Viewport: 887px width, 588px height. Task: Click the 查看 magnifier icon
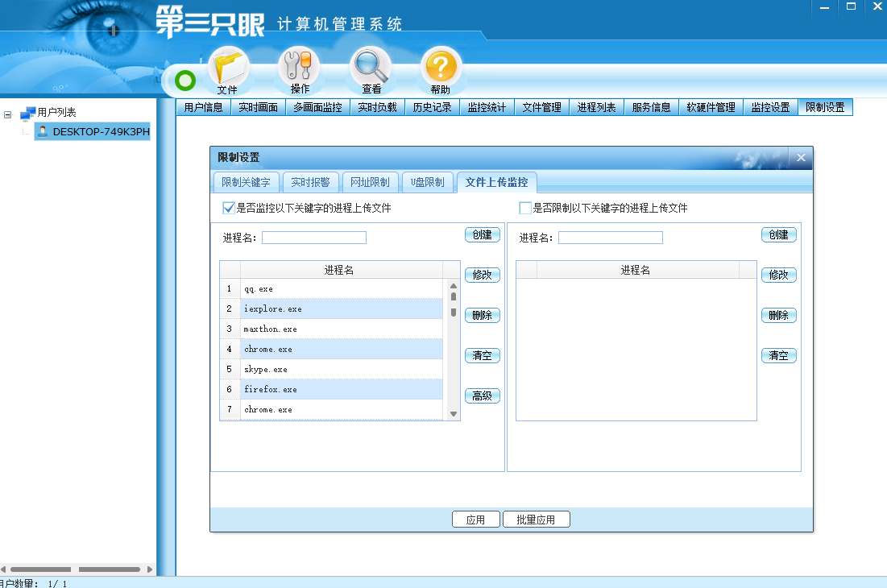369,68
